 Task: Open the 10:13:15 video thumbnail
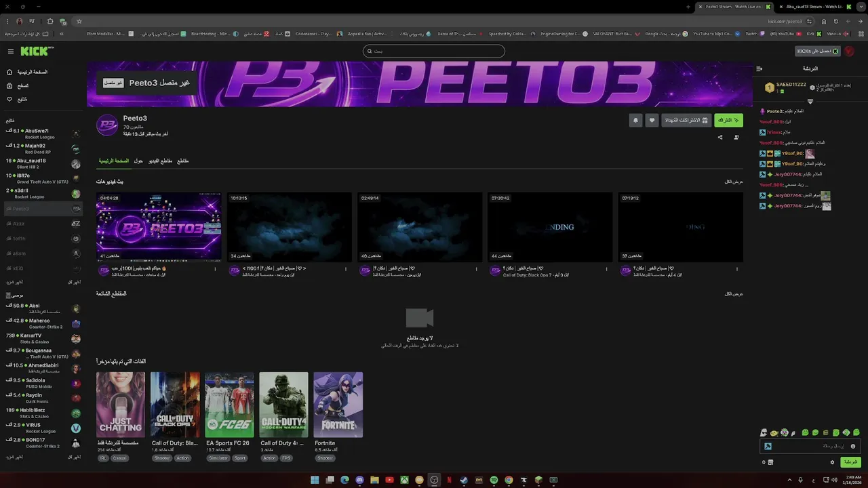coord(290,227)
